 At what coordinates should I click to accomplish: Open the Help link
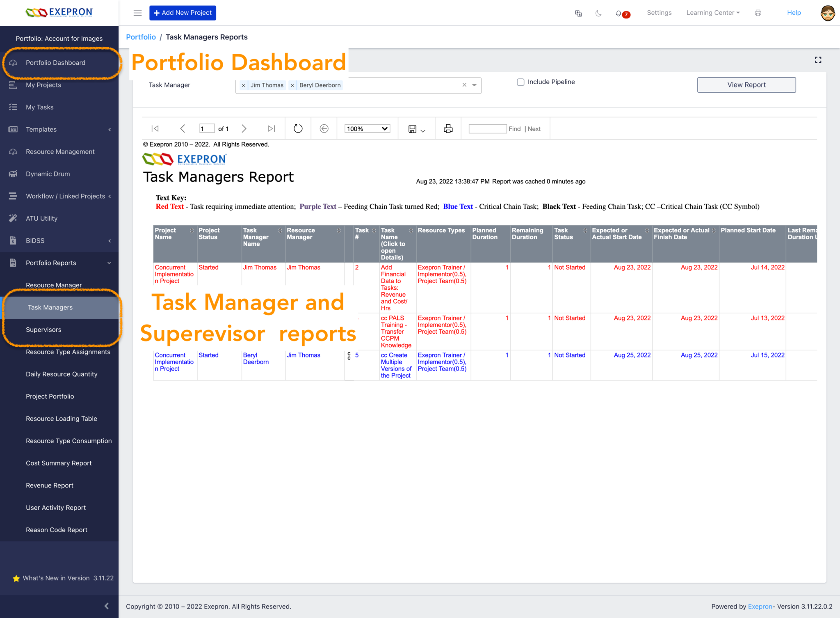(x=794, y=13)
